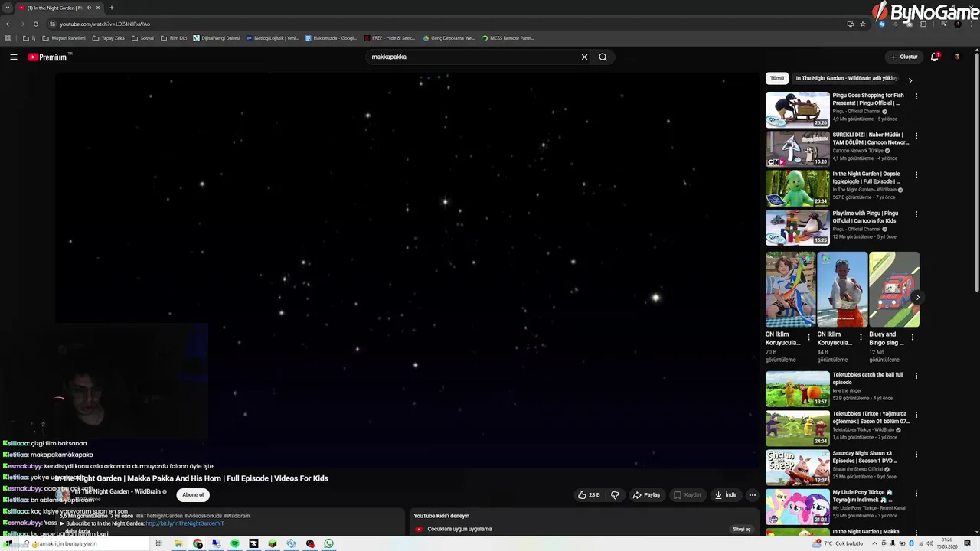Image resolution: width=980 pixels, height=551 pixels.
Task: Open the Dijital Vergi Dairesi bookmark
Action: click(216, 38)
